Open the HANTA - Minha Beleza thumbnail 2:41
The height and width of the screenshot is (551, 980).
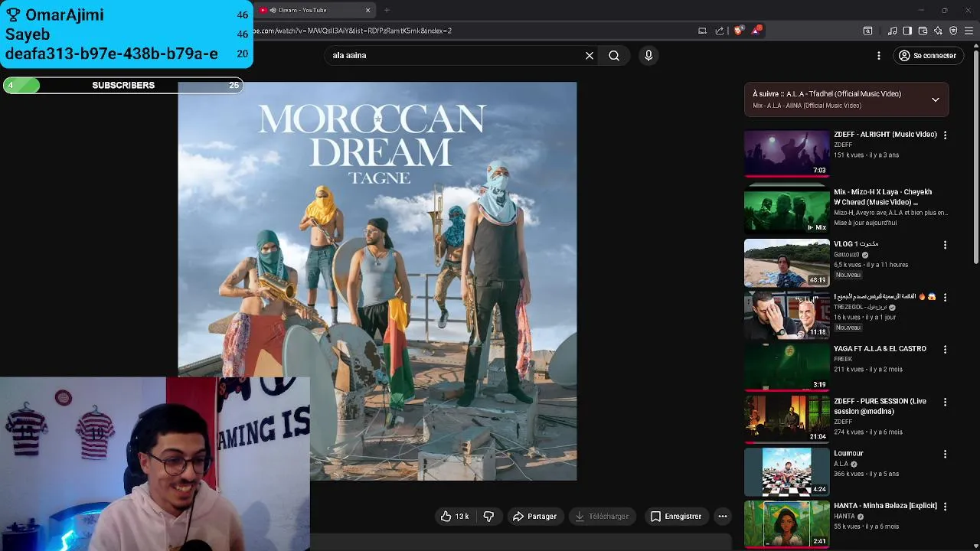click(x=786, y=524)
